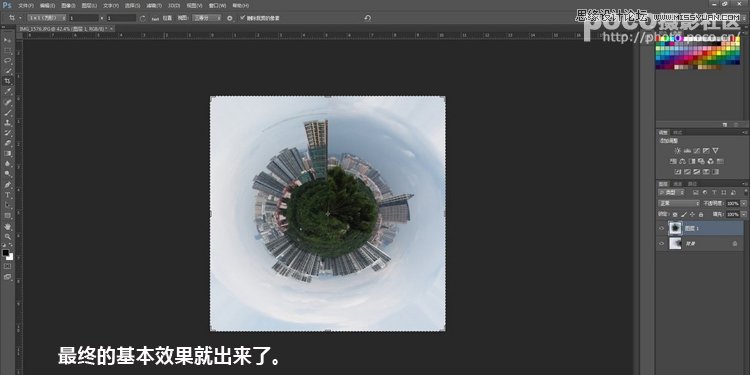
Task: Select the Zoom tool
Action: (x=8, y=236)
